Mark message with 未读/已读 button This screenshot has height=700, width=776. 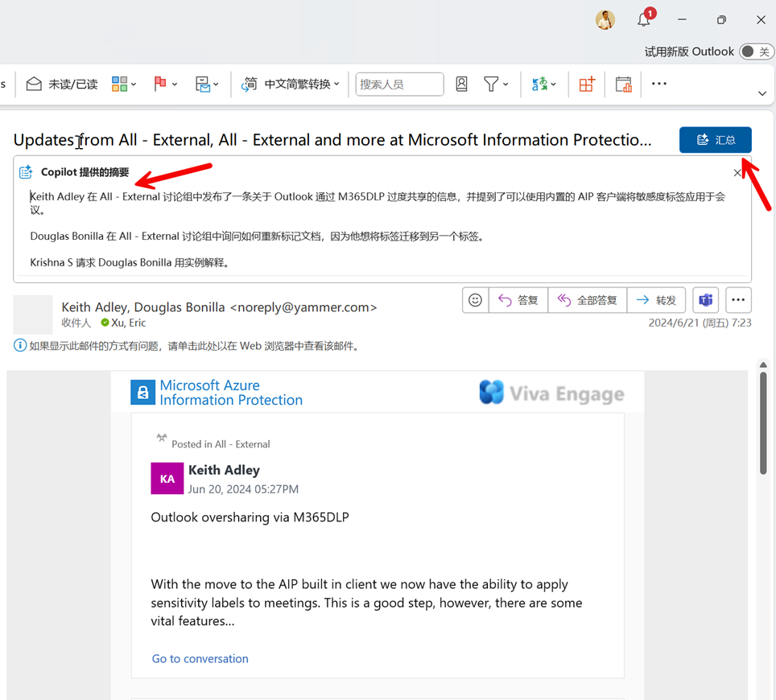pyautogui.click(x=62, y=84)
